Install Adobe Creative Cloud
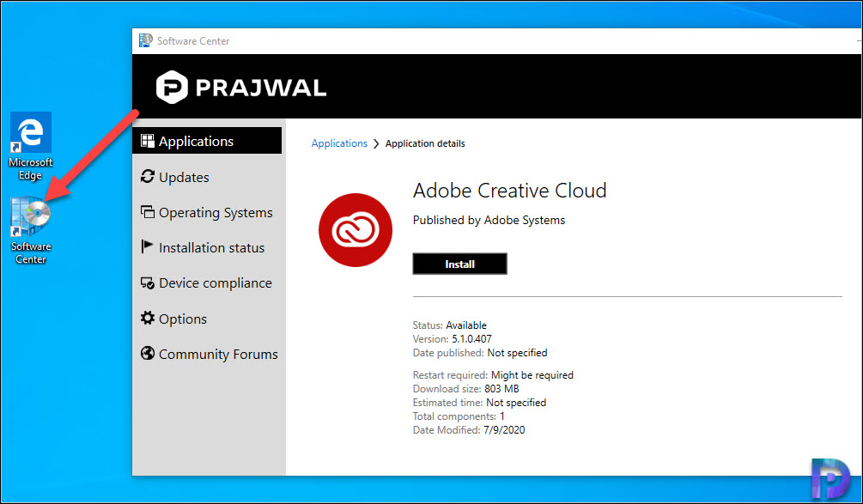 (x=459, y=264)
